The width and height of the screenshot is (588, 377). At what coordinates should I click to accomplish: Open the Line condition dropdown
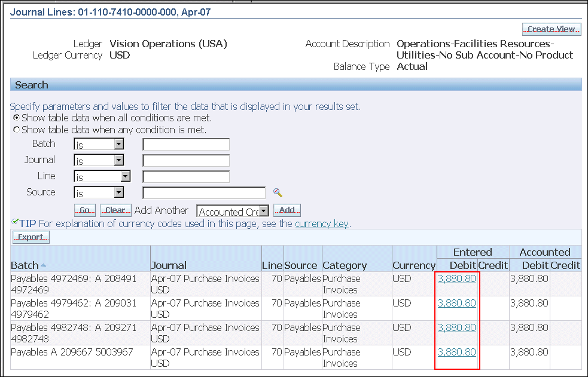click(125, 177)
